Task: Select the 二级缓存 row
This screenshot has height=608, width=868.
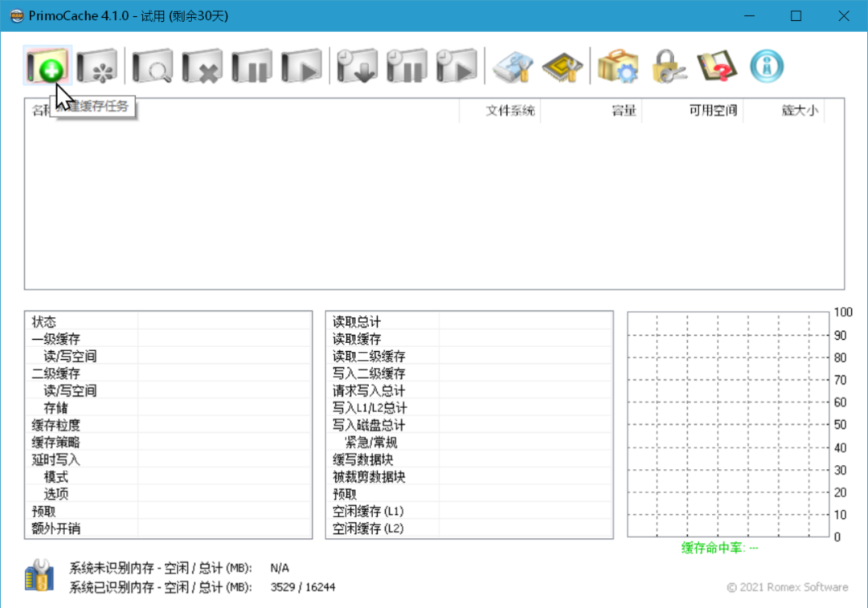Action: [168, 373]
